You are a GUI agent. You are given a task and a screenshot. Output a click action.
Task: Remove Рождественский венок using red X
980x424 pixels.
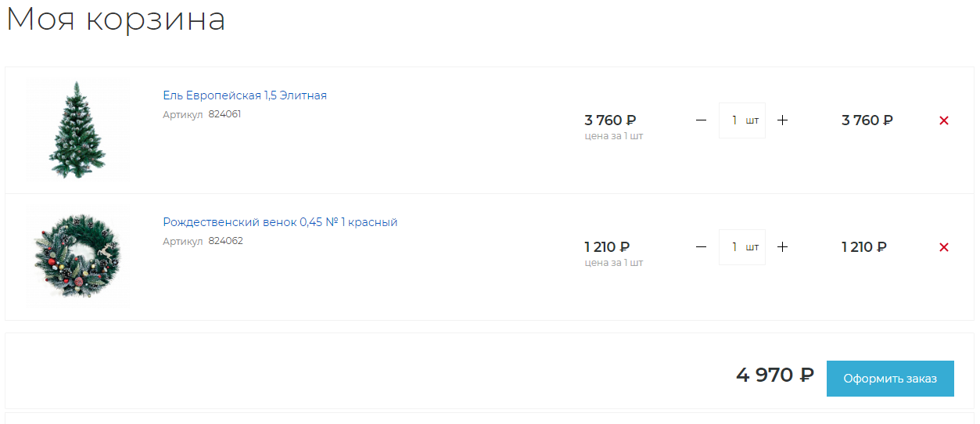944,247
